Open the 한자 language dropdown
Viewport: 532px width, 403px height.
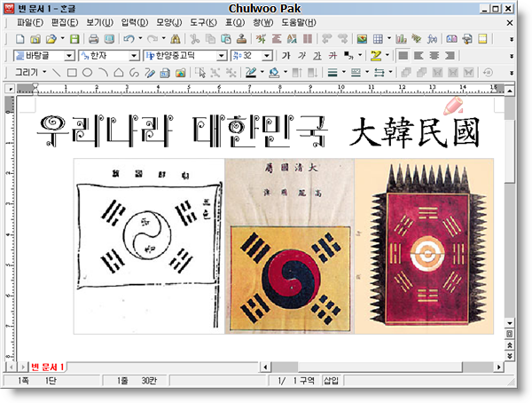pos(135,56)
